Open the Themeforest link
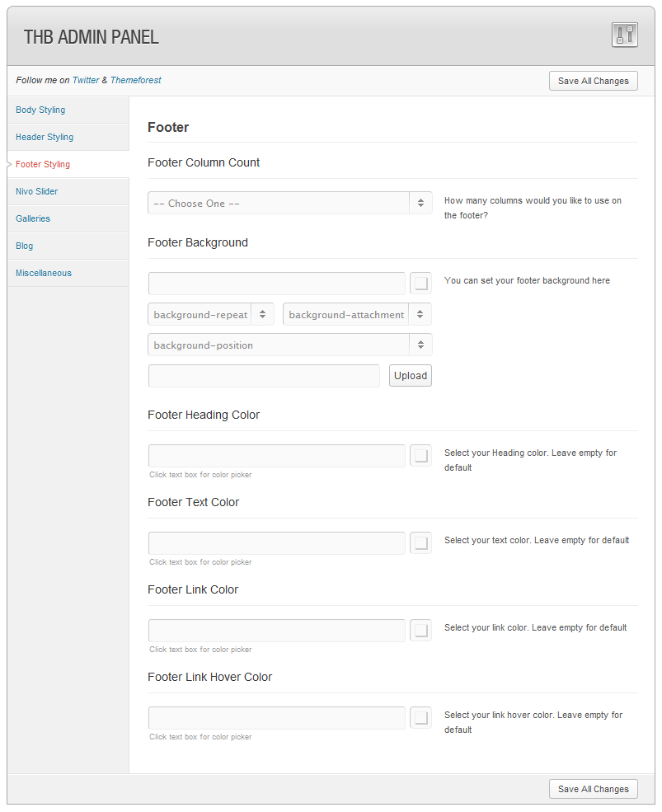Screen dimensions: 662x812 coord(136,80)
